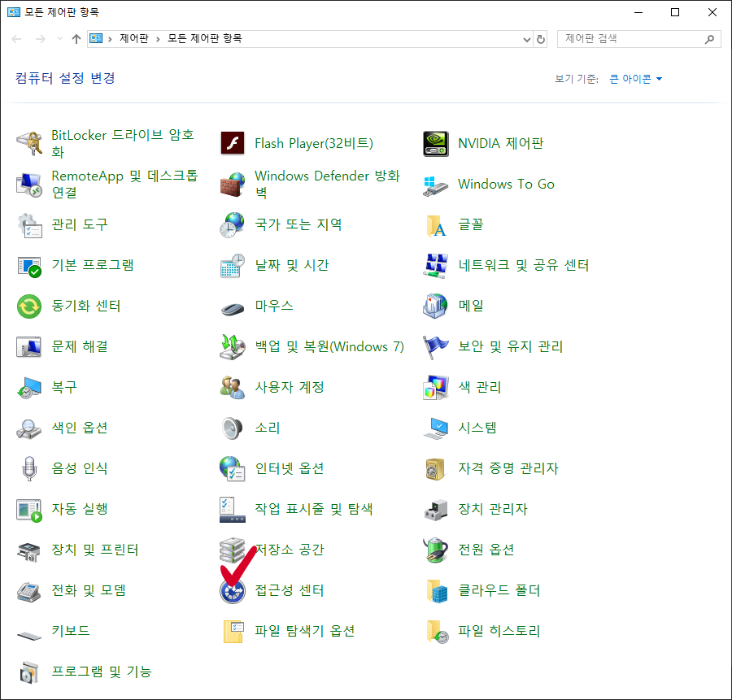732x700 pixels.
Task: Click the 프로그램 및 기능 link text
Action: coord(102,672)
